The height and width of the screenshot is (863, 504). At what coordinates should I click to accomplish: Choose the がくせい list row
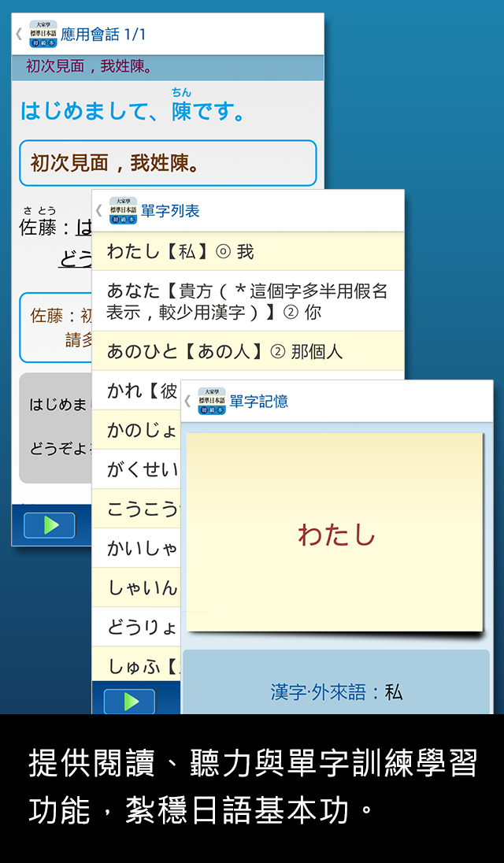tap(136, 469)
